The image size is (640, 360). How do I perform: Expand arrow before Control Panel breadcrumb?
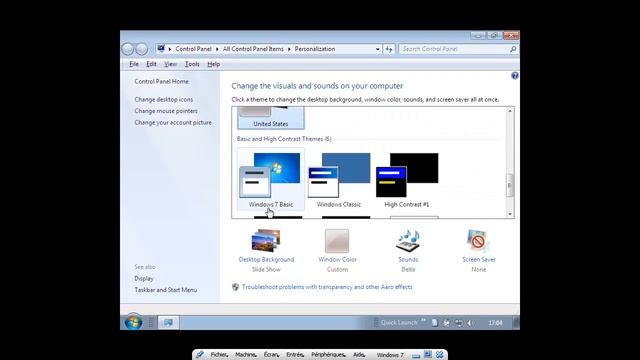[x=170, y=49]
